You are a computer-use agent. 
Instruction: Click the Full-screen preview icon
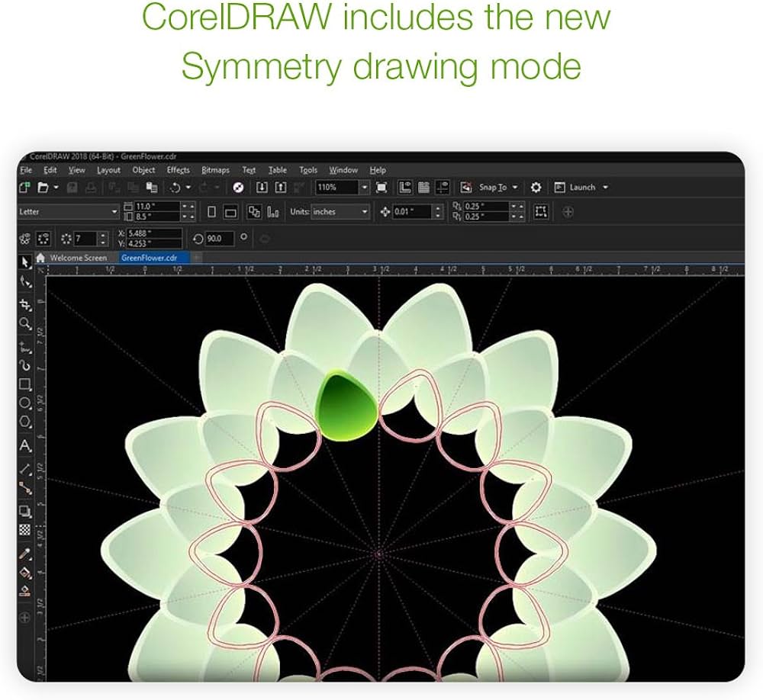pos(381,188)
